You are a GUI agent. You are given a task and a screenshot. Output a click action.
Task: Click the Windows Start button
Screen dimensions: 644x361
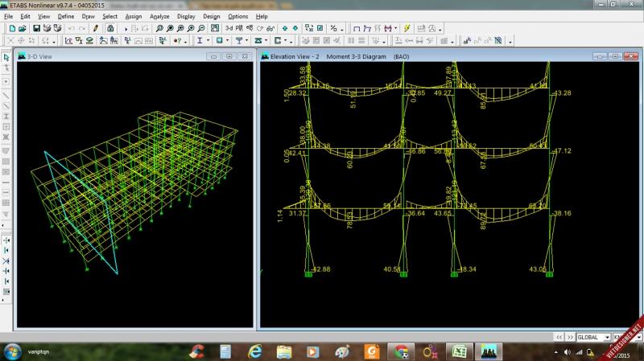[x=13, y=351]
